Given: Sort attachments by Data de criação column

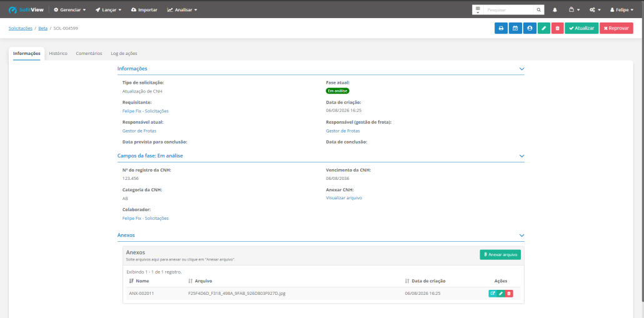Looking at the screenshot, I should (425, 281).
